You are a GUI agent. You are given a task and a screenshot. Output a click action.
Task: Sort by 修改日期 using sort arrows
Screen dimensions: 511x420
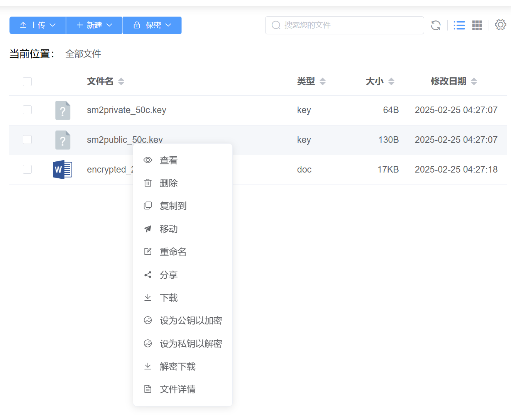coord(474,81)
